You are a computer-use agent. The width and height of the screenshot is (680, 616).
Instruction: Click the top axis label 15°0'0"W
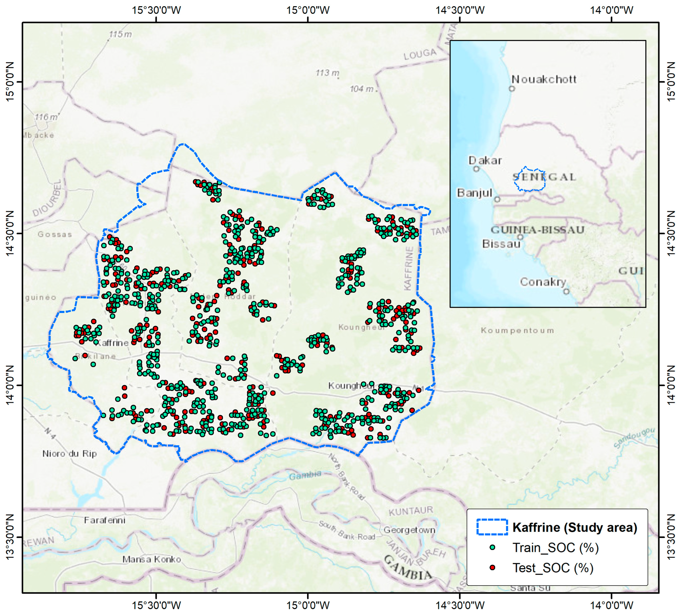pyautogui.click(x=308, y=10)
